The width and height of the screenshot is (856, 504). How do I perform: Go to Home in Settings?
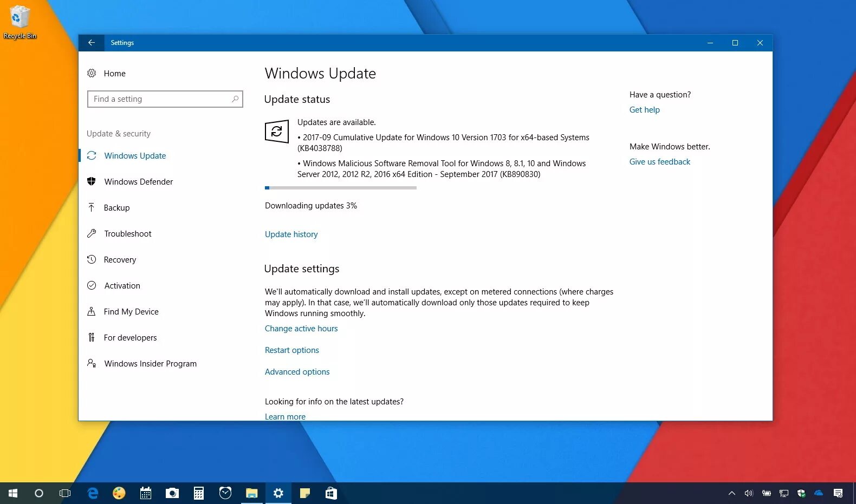pyautogui.click(x=115, y=73)
